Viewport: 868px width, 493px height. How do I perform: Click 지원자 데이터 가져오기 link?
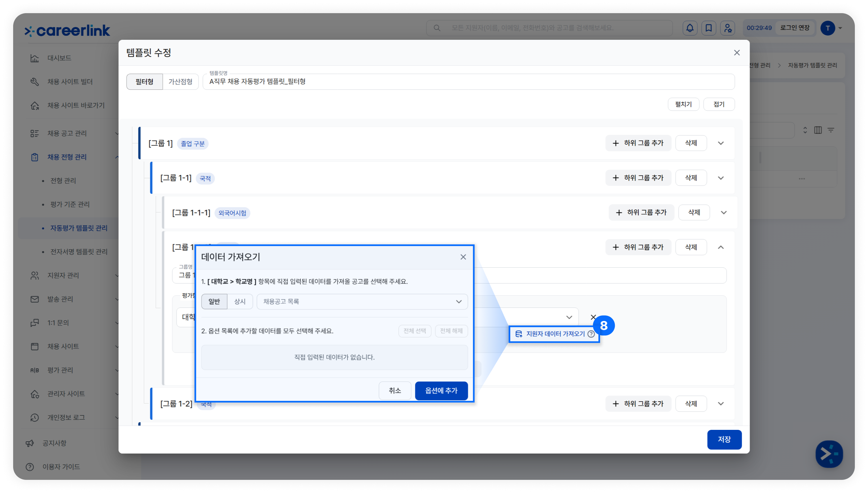pyautogui.click(x=555, y=334)
